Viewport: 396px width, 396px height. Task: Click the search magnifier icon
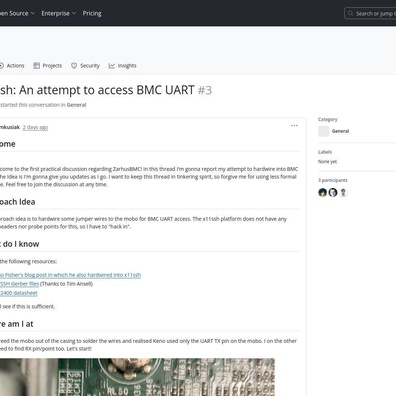click(350, 13)
